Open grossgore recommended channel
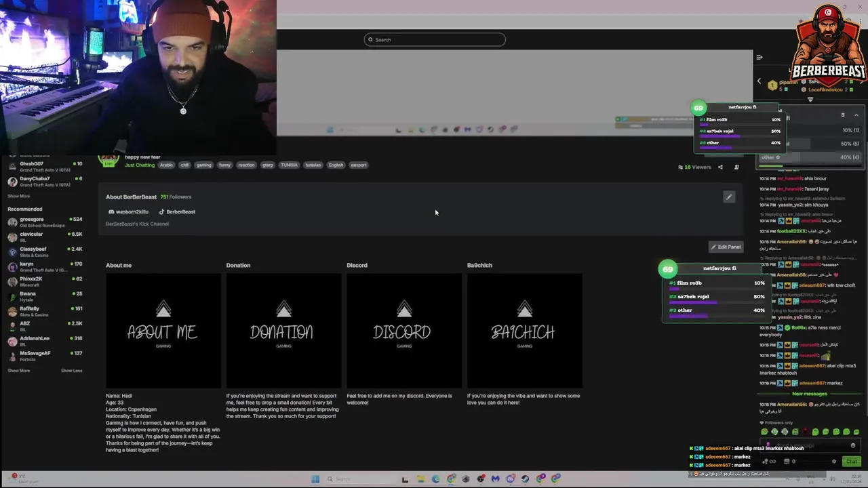 pos(45,222)
